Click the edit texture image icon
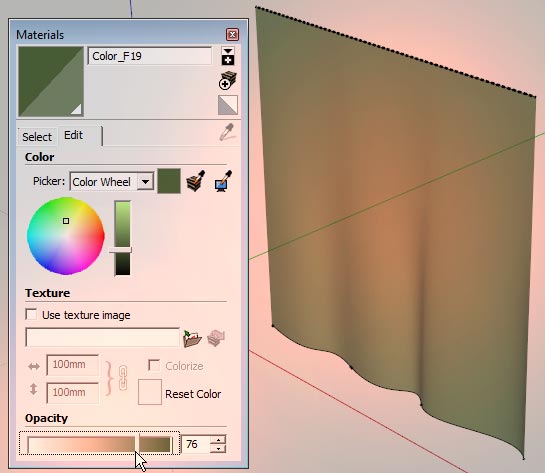The image size is (545, 473). tap(216, 338)
